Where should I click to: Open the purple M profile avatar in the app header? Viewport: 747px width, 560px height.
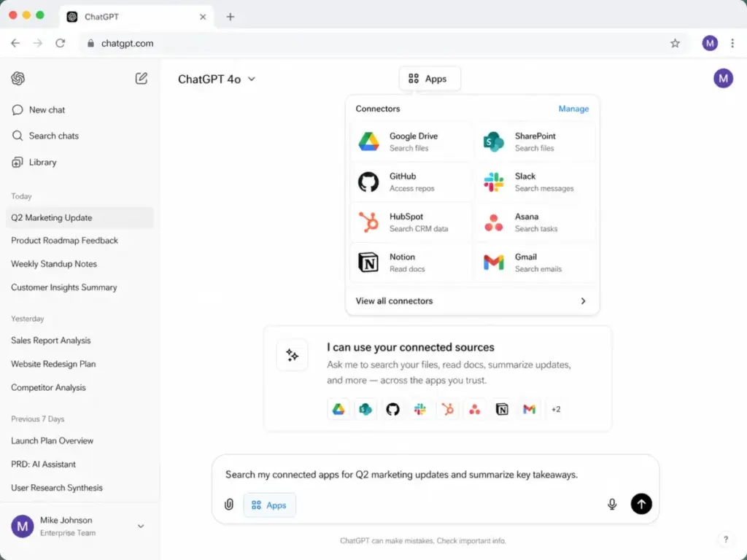(x=723, y=79)
